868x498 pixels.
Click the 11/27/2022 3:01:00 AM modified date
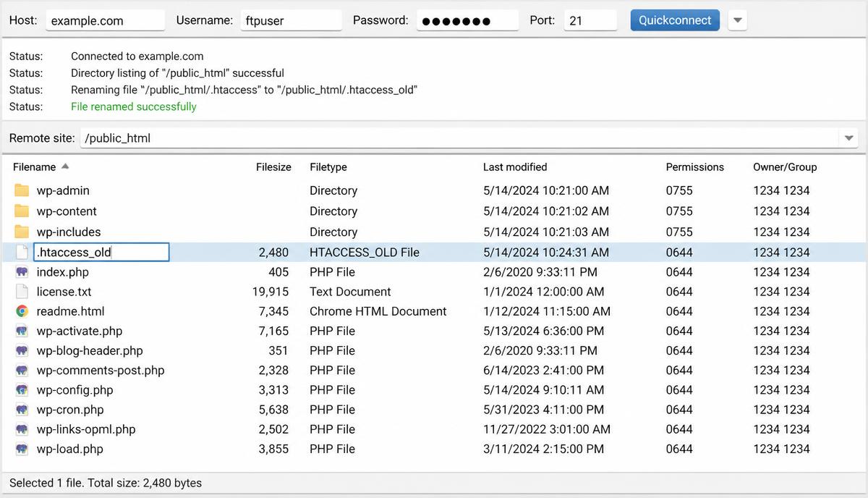tap(547, 429)
